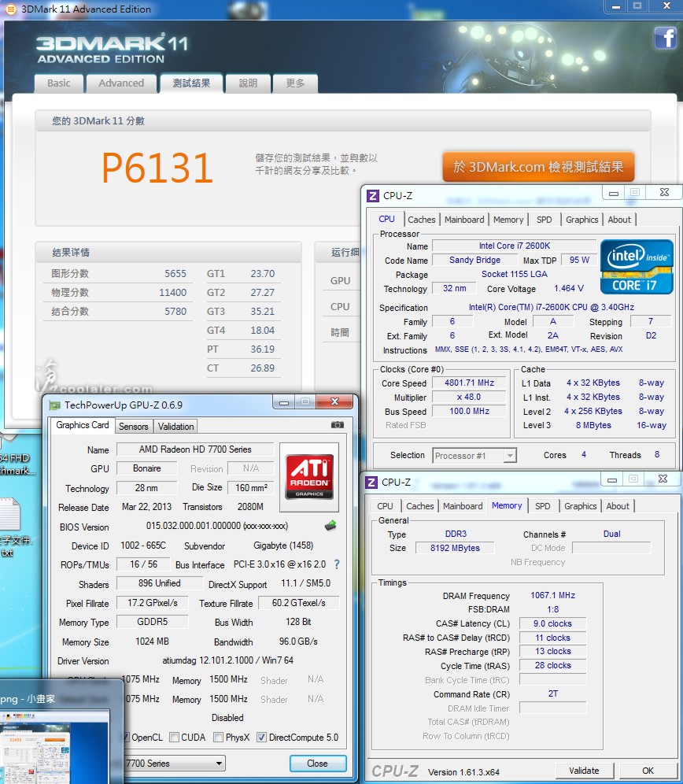Select Memory tab in the lower CPU-Z window

(x=507, y=505)
